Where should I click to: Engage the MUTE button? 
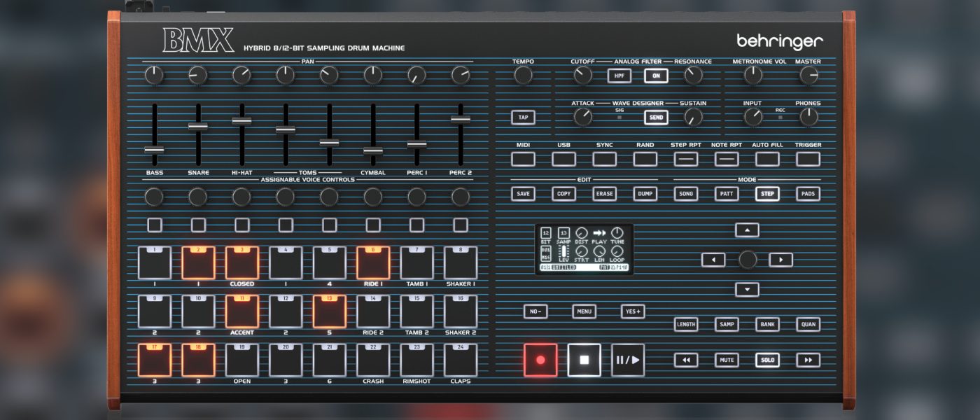(727, 360)
